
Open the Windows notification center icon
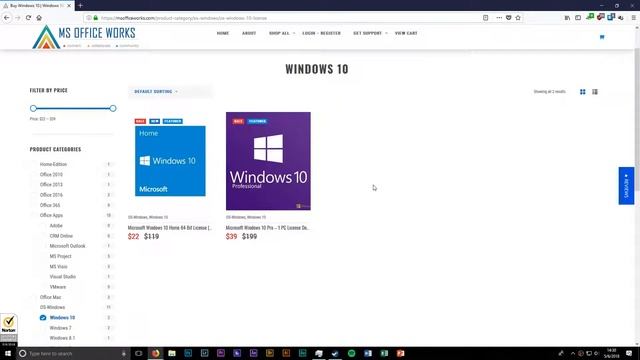(629, 353)
